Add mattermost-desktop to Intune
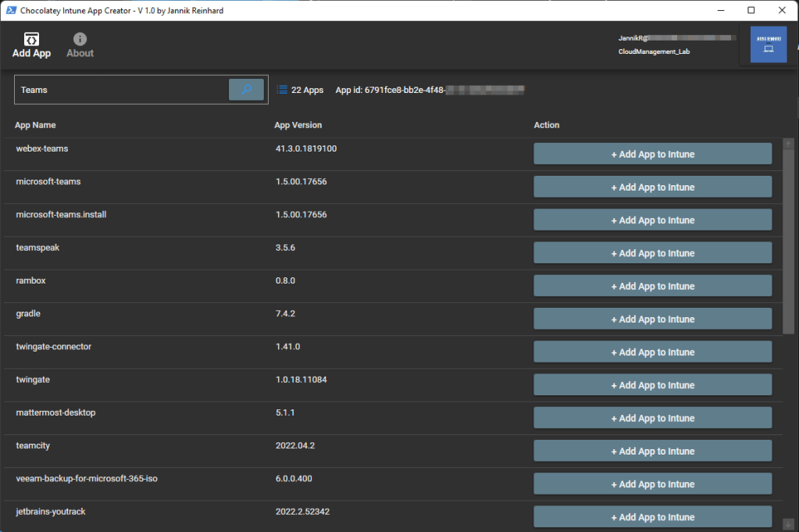The height and width of the screenshot is (532, 799). (652, 419)
